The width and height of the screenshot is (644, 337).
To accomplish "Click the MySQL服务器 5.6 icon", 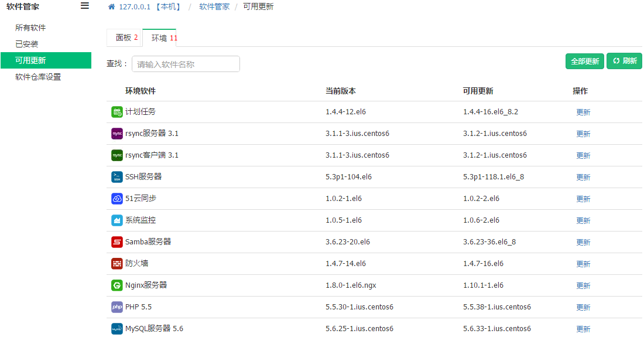I will coord(117,329).
